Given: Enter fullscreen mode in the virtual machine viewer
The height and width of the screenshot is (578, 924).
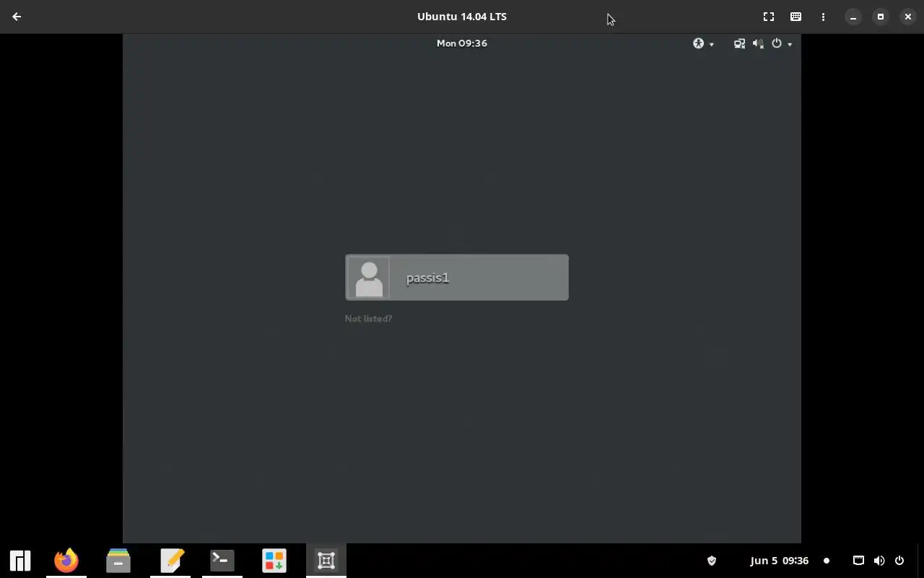Looking at the screenshot, I should (x=769, y=17).
